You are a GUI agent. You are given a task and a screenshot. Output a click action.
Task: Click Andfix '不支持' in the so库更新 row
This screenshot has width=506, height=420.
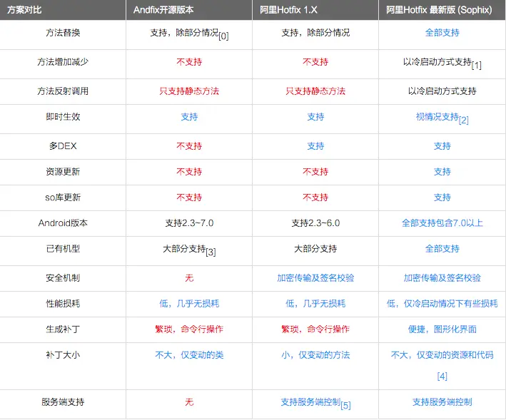pos(189,198)
